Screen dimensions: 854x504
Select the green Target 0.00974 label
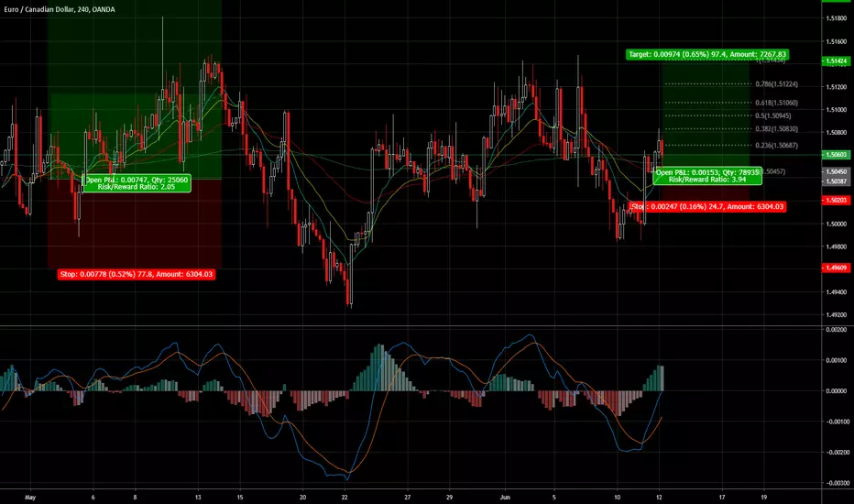(707, 54)
